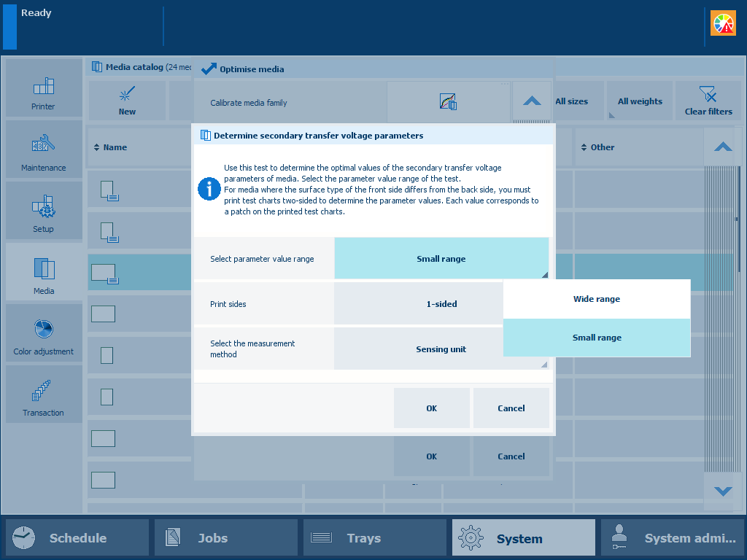Choose Small range in popup list

(x=596, y=338)
